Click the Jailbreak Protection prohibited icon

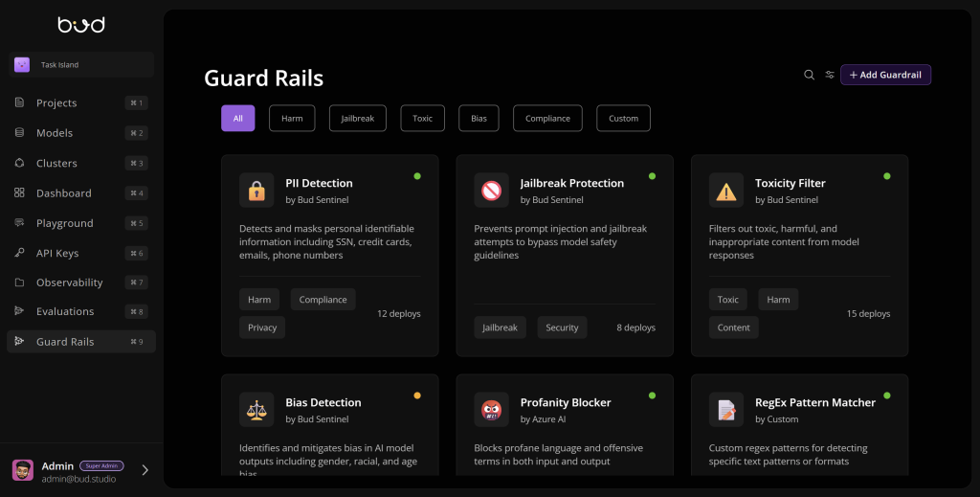click(x=491, y=191)
